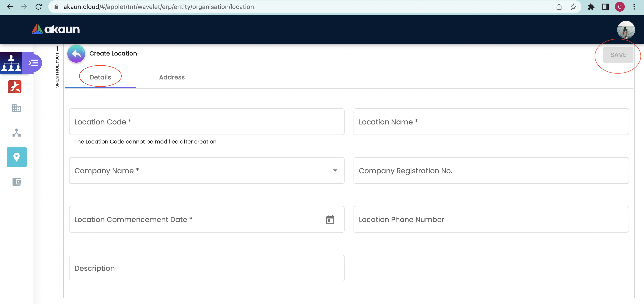The image size is (644, 304).
Task: Switch to the Details tab
Action: 100,77
